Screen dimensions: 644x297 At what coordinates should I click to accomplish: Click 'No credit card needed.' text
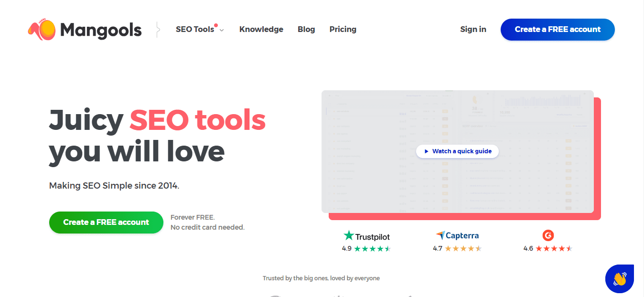coord(207,227)
